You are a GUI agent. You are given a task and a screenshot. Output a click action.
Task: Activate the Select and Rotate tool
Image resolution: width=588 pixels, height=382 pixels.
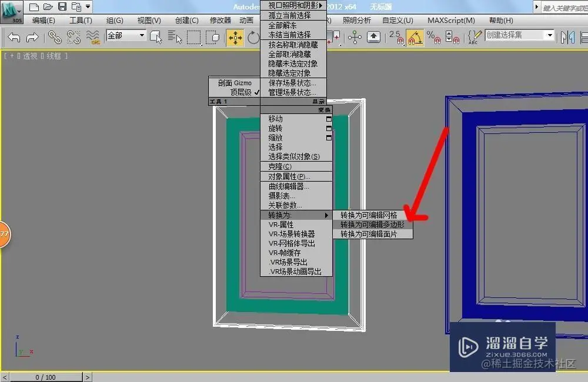253,38
